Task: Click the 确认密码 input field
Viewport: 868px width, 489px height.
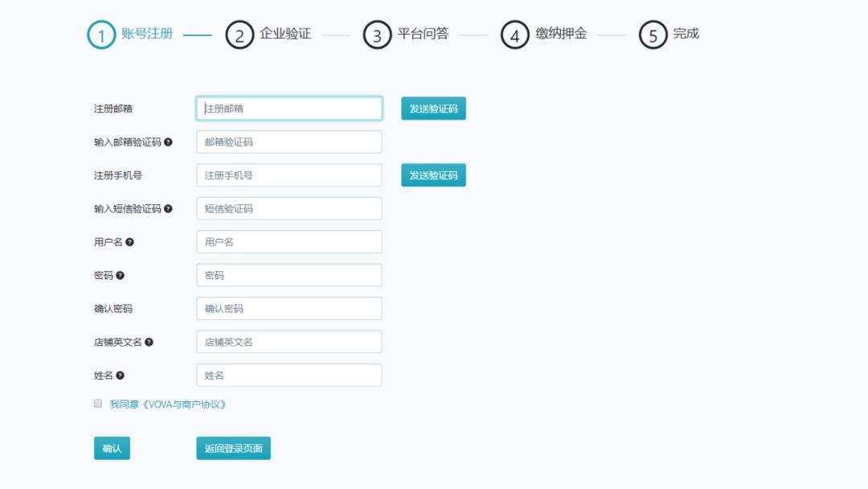Action: click(x=289, y=308)
